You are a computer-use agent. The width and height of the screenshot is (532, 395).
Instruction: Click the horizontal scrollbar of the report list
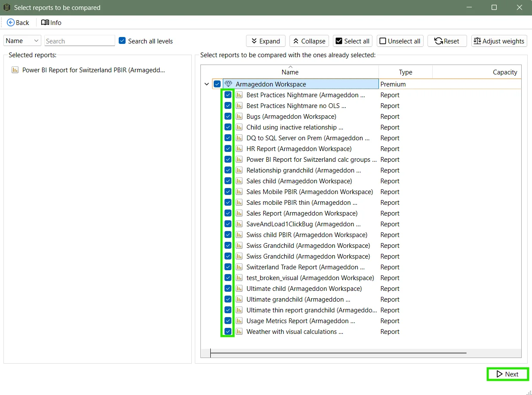coord(338,353)
